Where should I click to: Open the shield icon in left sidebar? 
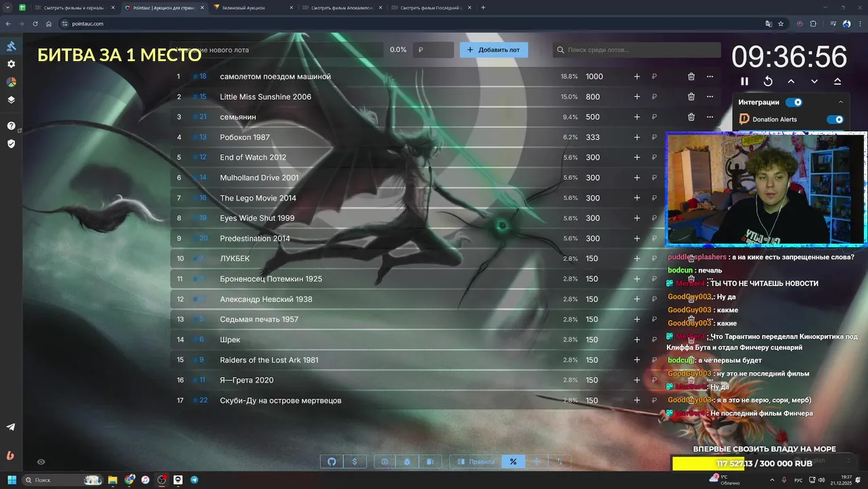(x=11, y=143)
